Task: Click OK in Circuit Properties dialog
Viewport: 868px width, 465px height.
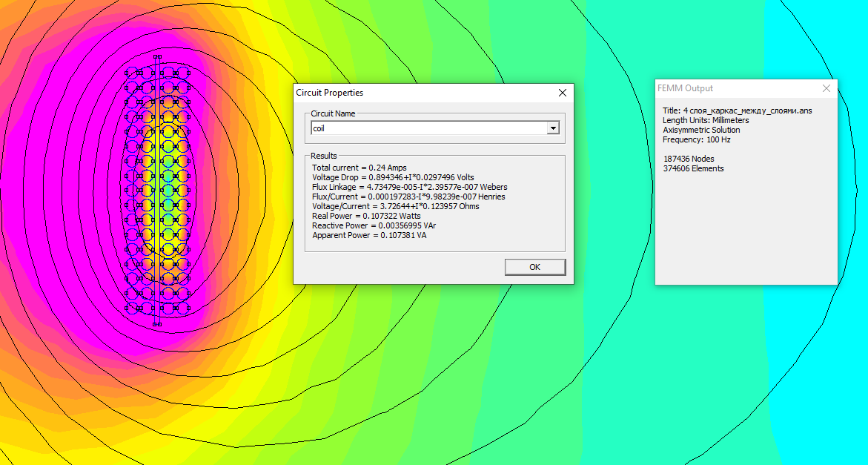Action: [x=534, y=267]
